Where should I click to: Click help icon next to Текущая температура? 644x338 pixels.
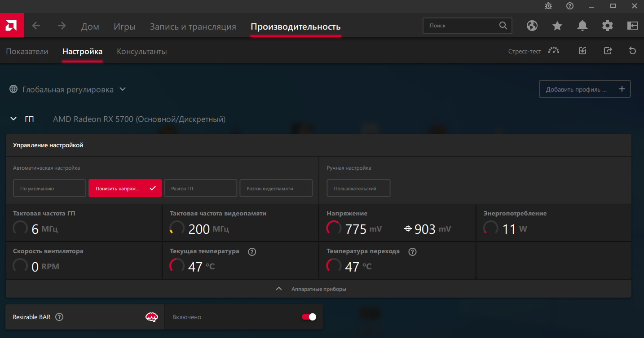click(x=252, y=251)
